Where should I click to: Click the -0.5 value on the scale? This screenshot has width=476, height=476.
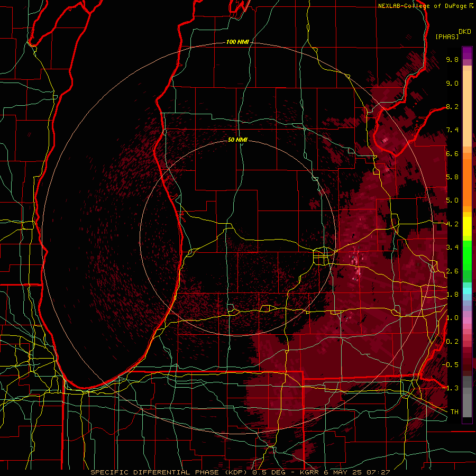click(x=450, y=364)
